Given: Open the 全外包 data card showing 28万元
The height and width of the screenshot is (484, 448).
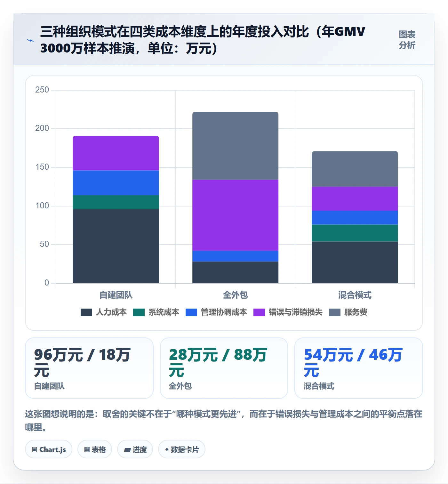Looking at the screenshot, I should 224,368.
